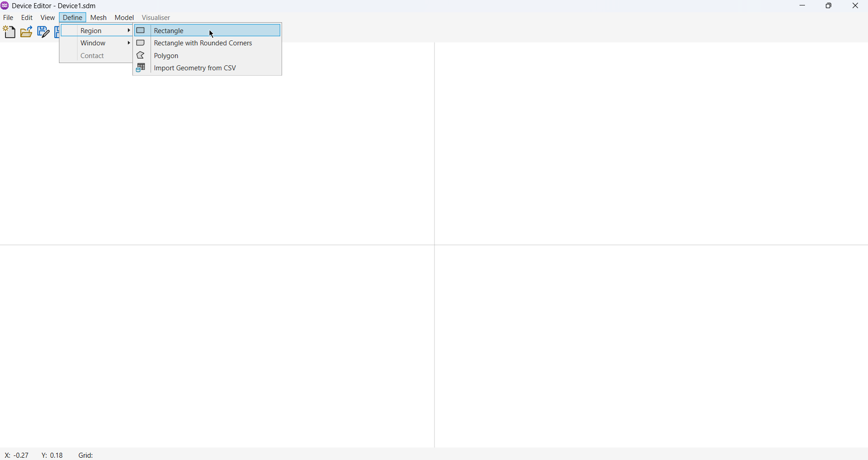Open the View menu
The height and width of the screenshot is (460, 868).
pyautogui.click(x=48, y=18)
